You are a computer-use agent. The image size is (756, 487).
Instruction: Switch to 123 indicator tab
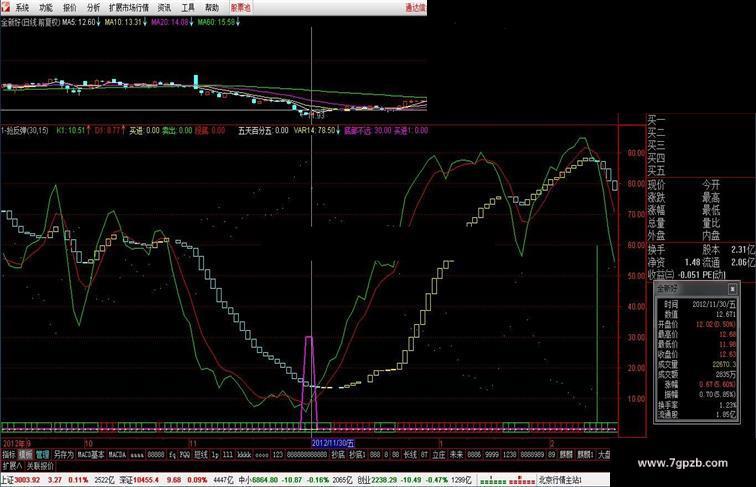coord(278,454)
